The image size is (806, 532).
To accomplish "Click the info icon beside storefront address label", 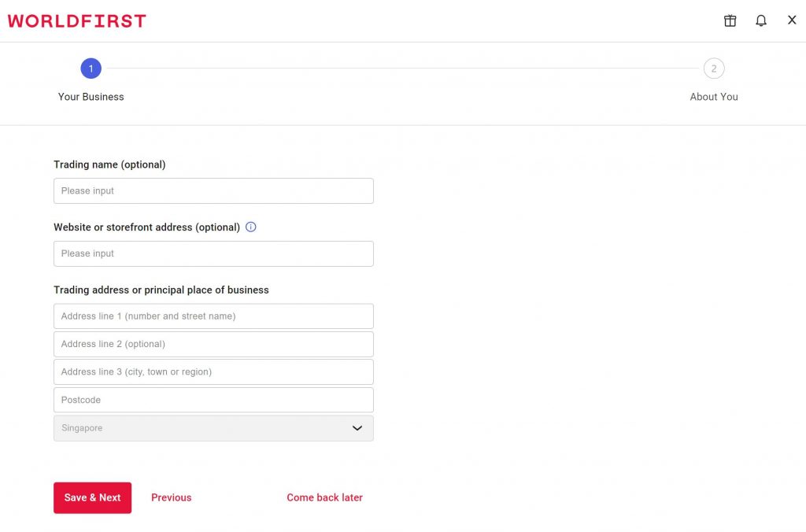I will [x=250, y=227].
